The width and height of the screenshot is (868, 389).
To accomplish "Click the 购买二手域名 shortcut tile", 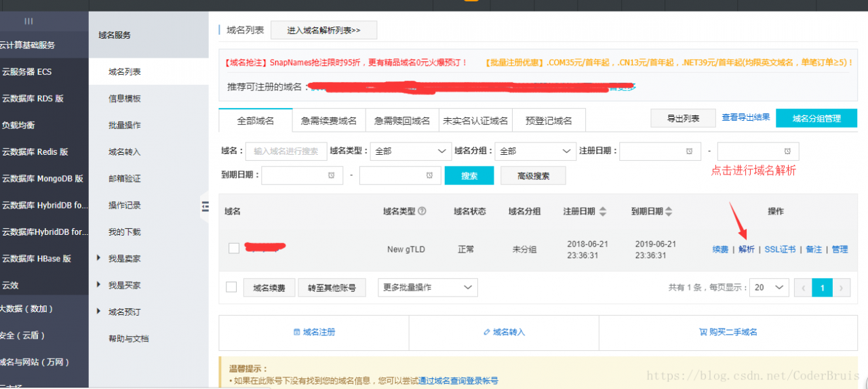I will click(728, 333).
